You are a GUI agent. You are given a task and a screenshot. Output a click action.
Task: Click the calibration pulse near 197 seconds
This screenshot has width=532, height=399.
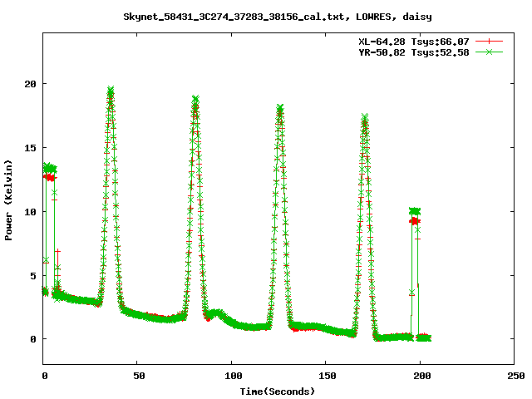pyautogui.click(x=415, y=216)
